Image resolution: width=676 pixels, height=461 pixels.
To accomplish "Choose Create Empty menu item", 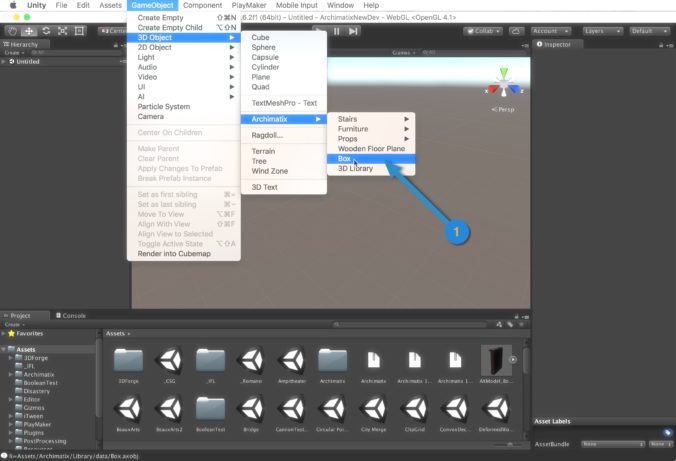I will 184,18.
